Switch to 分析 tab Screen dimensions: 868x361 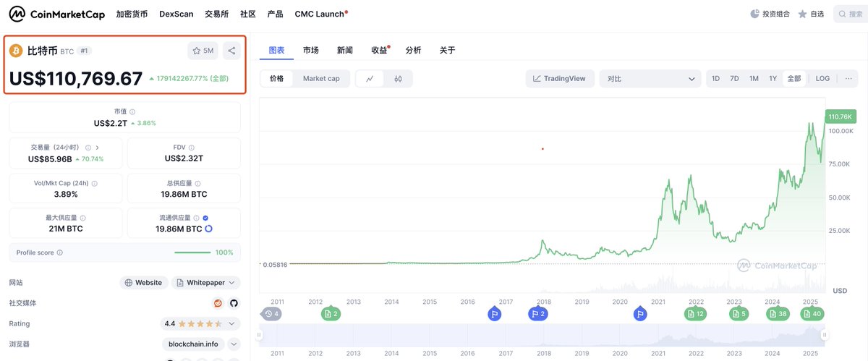pos(414,50)
